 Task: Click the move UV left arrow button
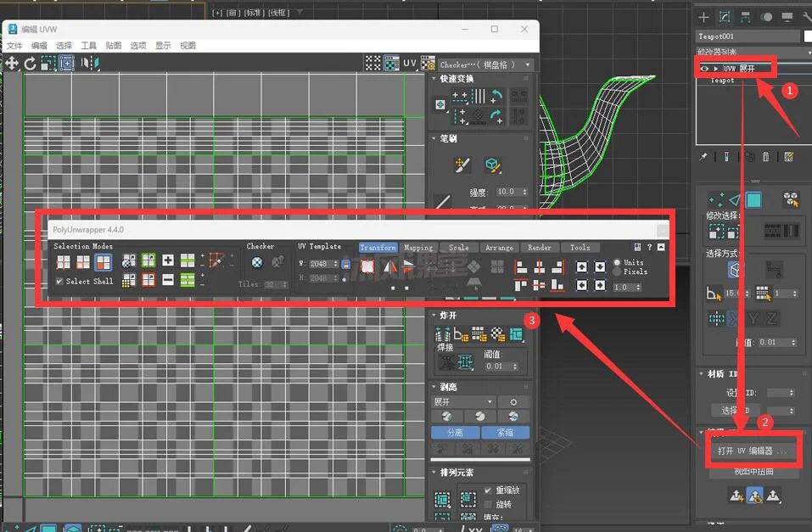(582, 285)
